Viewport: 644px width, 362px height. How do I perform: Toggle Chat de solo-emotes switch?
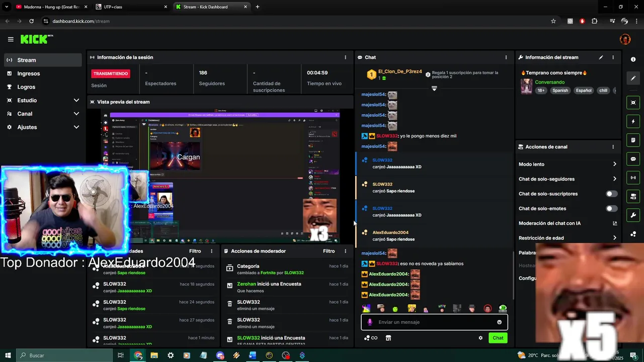(611, 209)
